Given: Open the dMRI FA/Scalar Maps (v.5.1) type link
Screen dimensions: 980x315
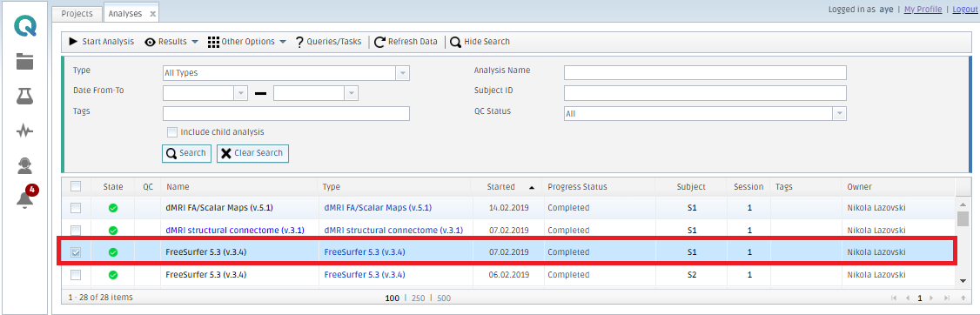Looking at the screenshot, I should (378, 207).
